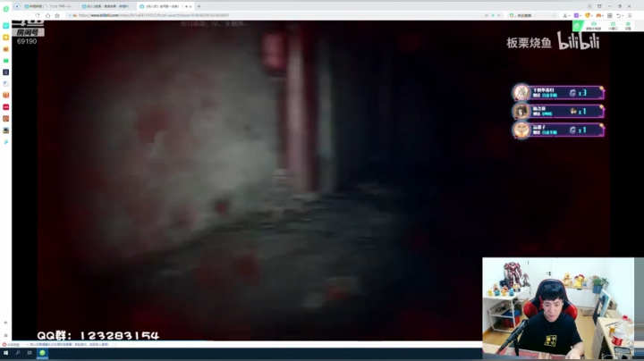Screen dimensions: 644x361
Task: Open Windows taskbar search
Action: [x=18, y=353]
